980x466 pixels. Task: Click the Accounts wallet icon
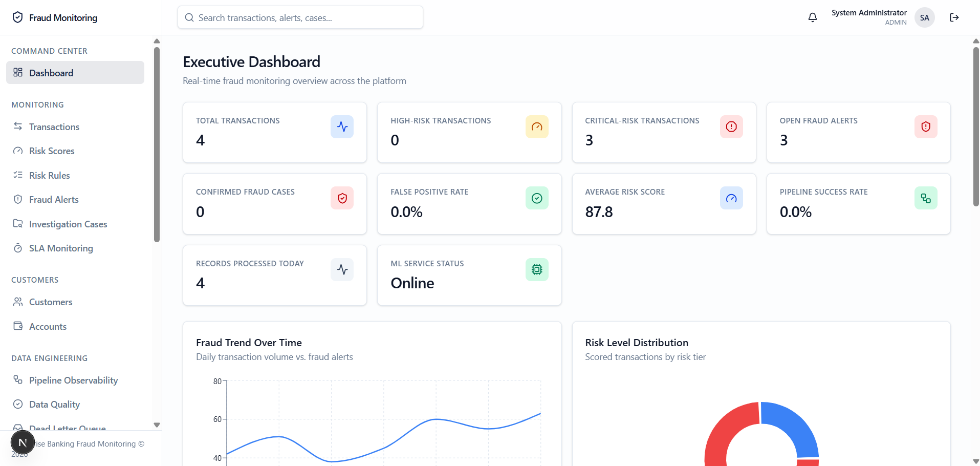click(18, 326)
